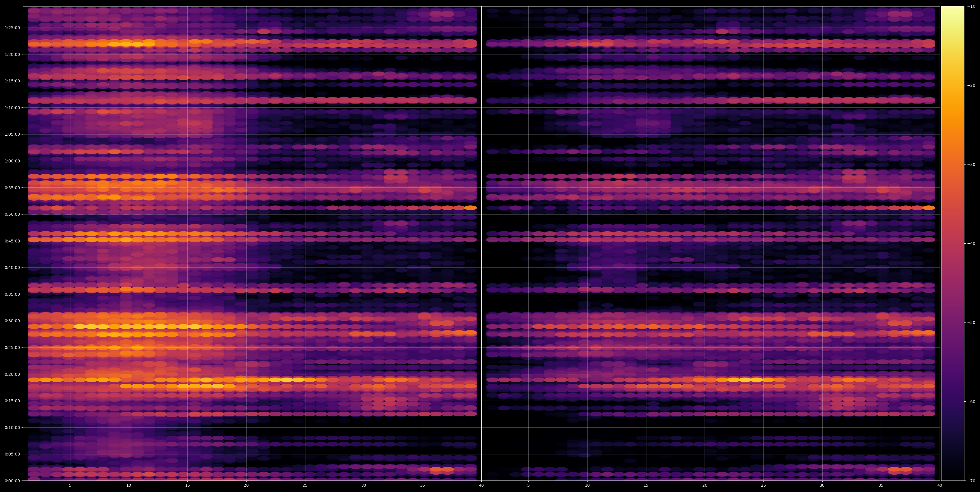Click the 0:25:00 y-axis tick label
This screenshot has height=492, width=980.
13,348
